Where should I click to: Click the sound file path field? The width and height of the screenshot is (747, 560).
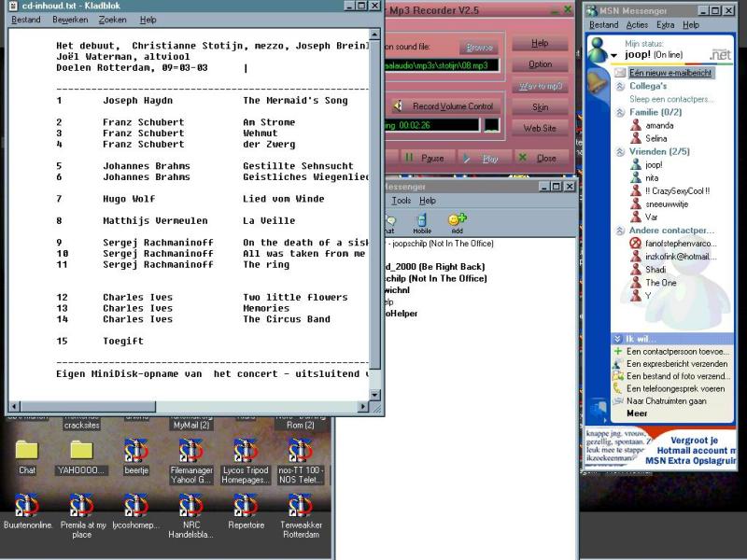442,65
